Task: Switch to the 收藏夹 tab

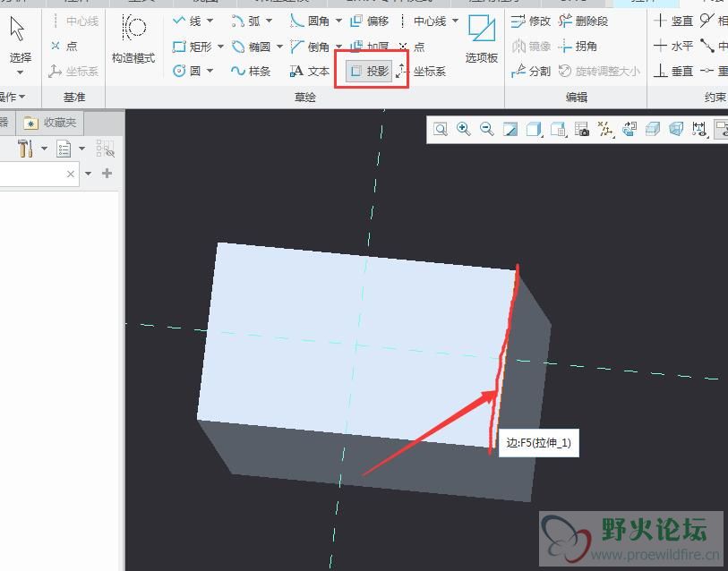Action: (49, 123)
